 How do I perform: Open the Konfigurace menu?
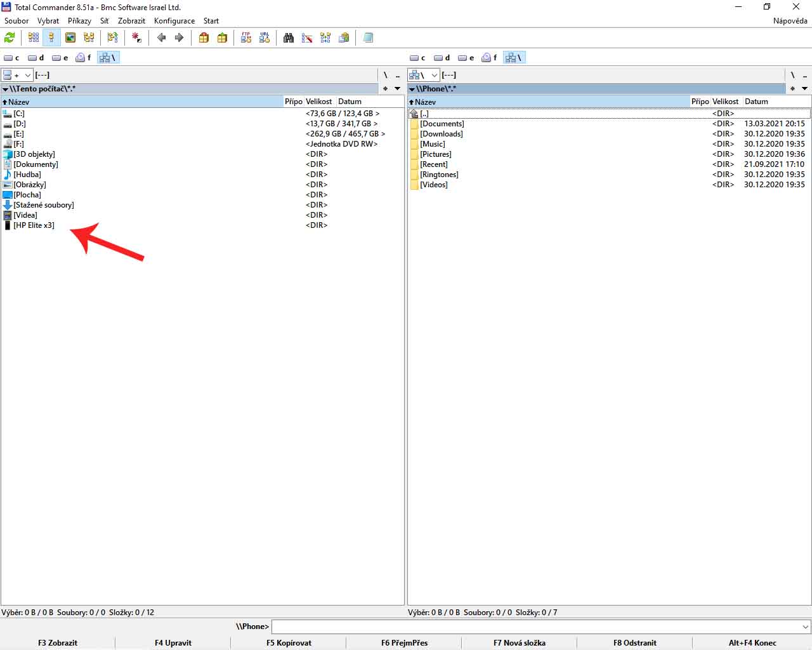pos(174,21)
